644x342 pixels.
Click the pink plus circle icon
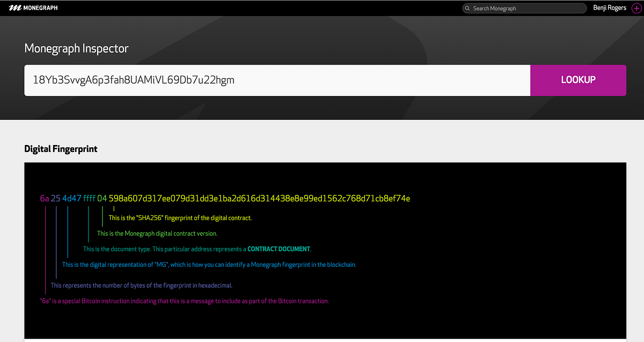[636, 8]
